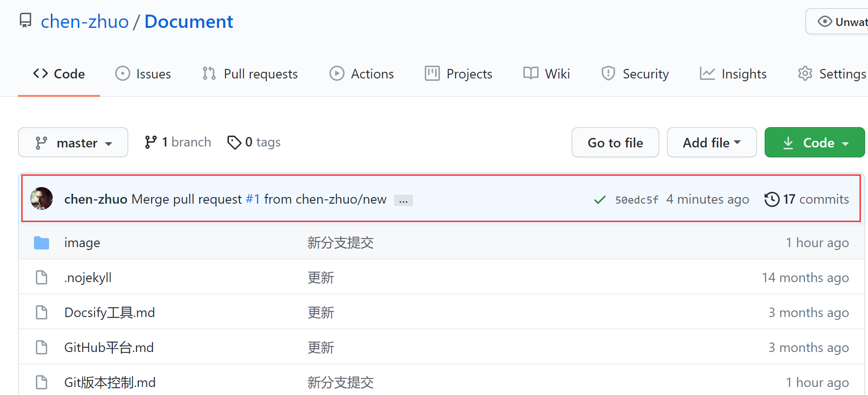
Task: Expand the commit message ellipsis button
Action: (x=404, y=200)
